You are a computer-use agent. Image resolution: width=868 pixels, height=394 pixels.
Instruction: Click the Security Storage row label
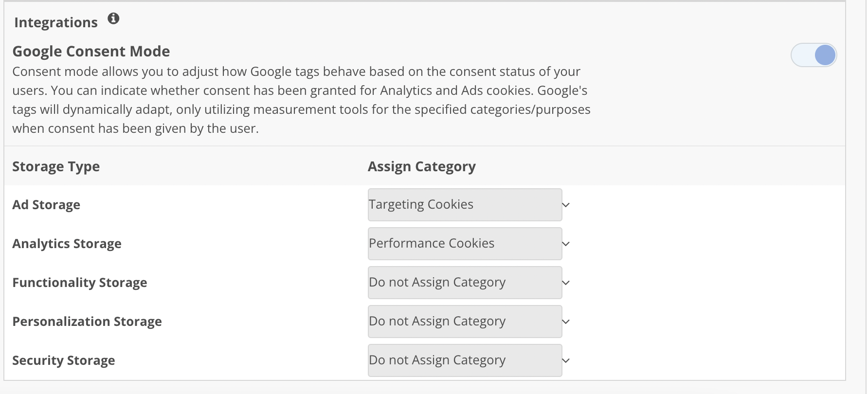[x=63, y=360]
